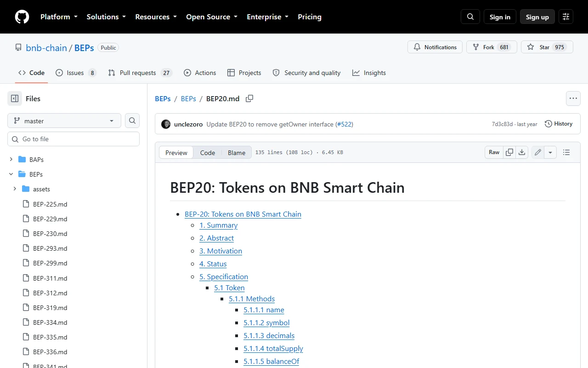Open the Actions tab

[x=200, y=73]
